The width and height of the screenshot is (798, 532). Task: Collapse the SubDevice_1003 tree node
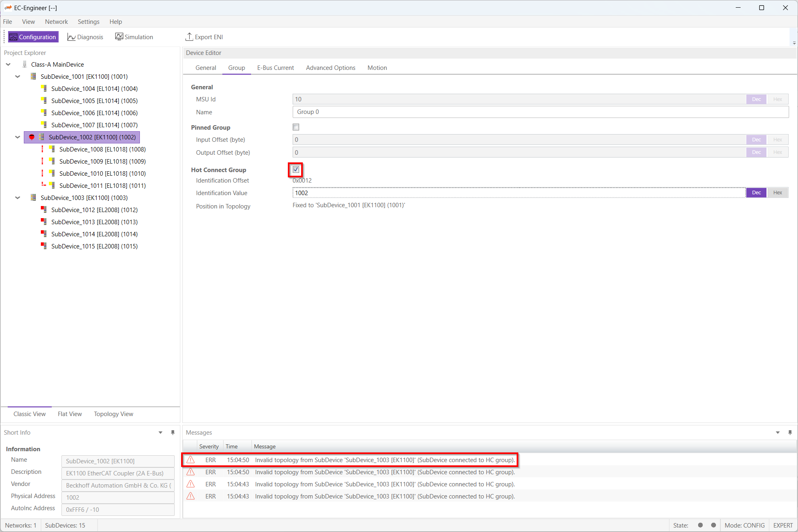(17, 198)
